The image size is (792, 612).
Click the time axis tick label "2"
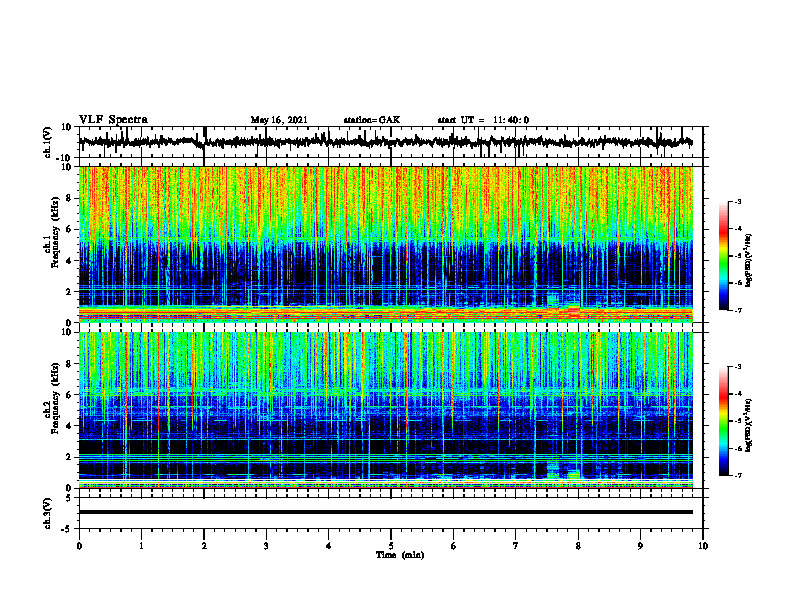coord(204,546)
